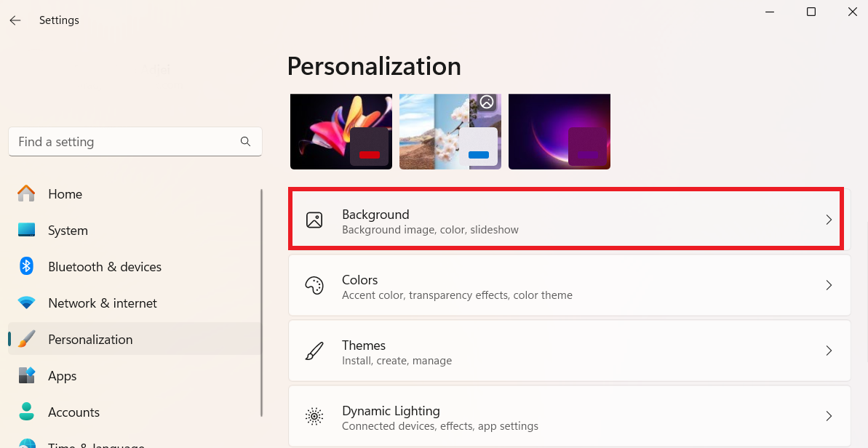Click the Bluetooth & devices icon
Screen dimensions: 868x448
coord(26,266)
